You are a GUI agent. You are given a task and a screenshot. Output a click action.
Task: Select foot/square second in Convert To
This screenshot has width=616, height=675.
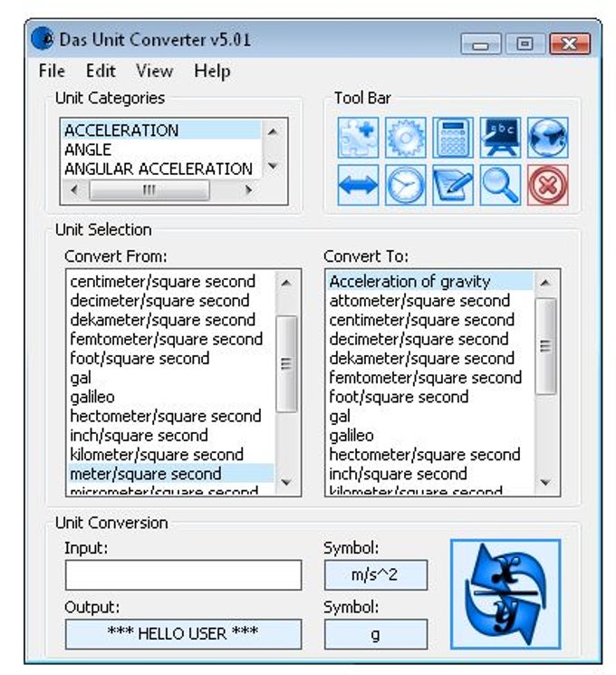(429, 397)
